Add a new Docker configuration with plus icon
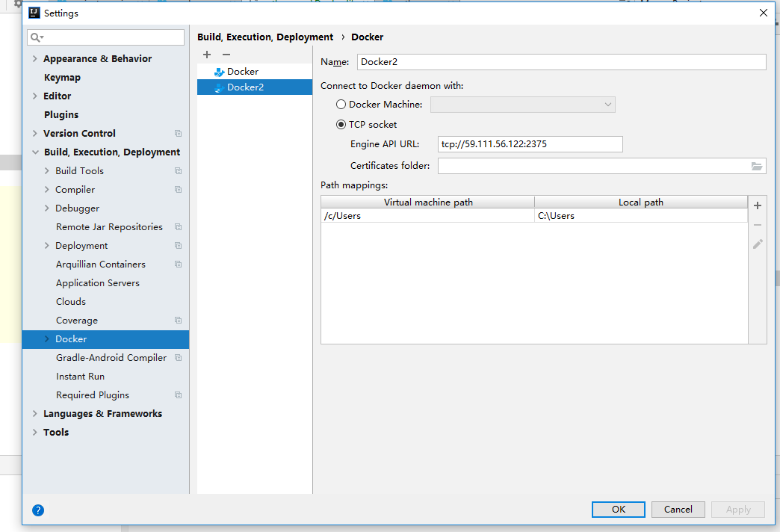 pyautogui.click(x=207, y=55)
